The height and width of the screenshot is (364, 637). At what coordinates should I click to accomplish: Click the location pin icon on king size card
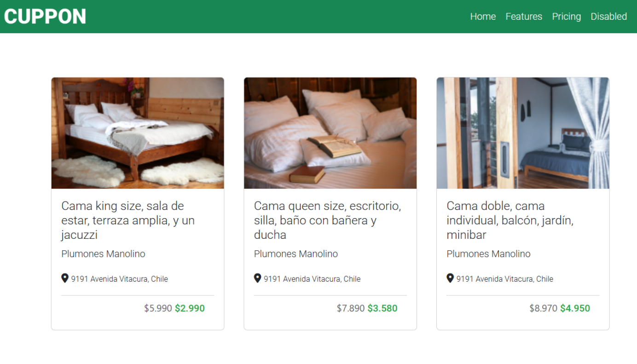[x=65, y=278]
